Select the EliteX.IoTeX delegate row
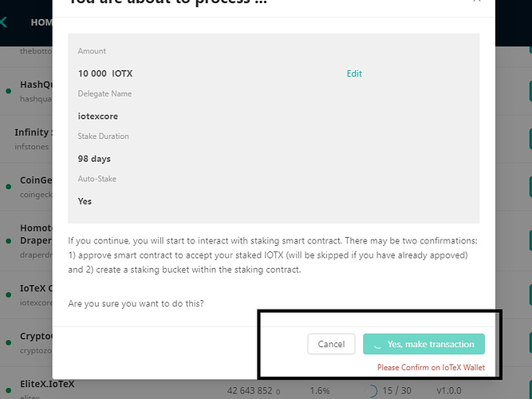Screen dimensions: 532x399 [x=46, y=385]
